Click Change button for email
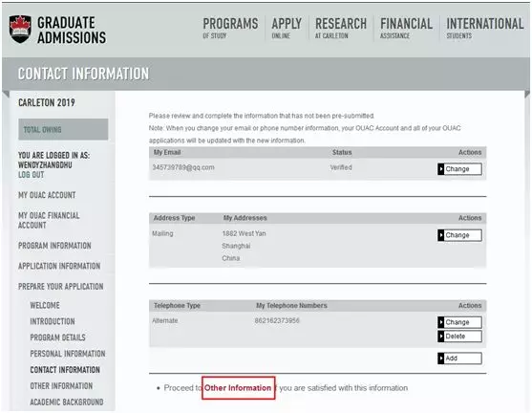This screenshot has width=532, height=413. tap(459, 169)
